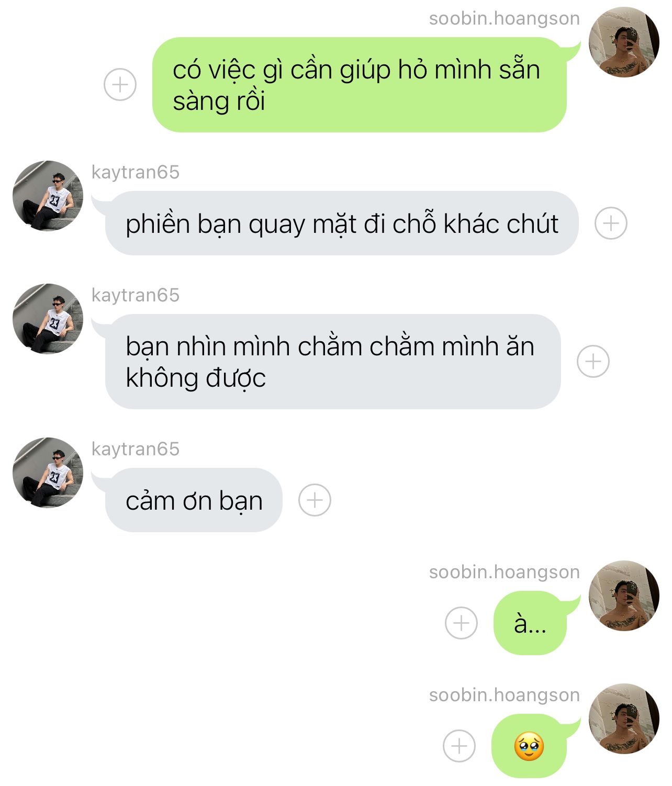The width and height of the screenshot is (672, 786).
Task: Open soobin.hoangson avatar beside 'à...' message
Action: click(x=624, y=596)
